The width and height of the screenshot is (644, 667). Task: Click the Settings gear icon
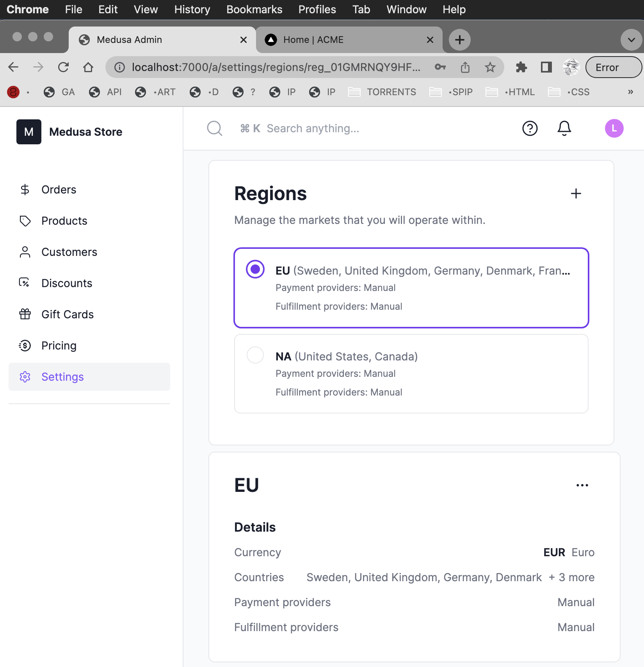click(25, 377)
